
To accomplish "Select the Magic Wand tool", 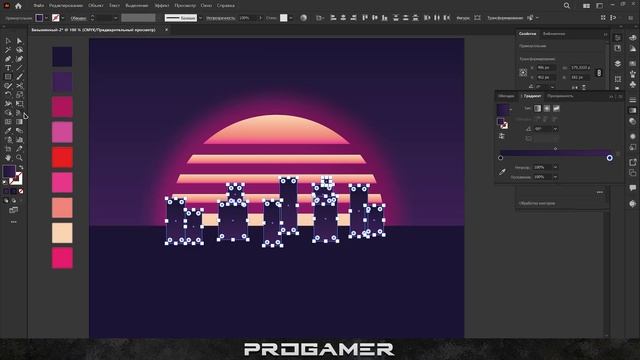I will click(8, 50).
